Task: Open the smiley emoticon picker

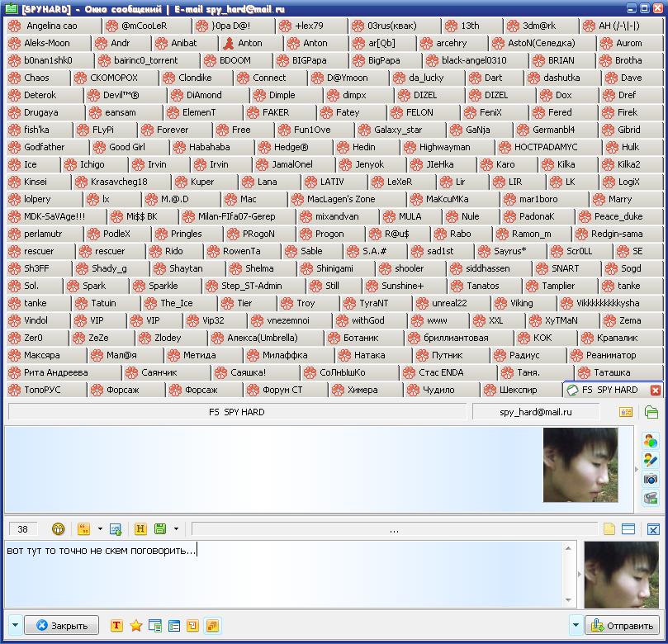Action: coord(59,529)
